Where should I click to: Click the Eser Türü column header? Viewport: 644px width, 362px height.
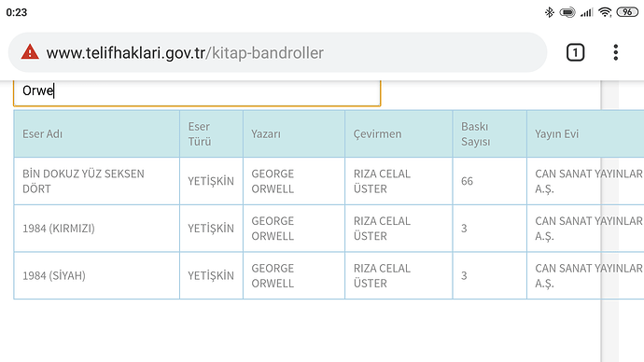(211, 133)
